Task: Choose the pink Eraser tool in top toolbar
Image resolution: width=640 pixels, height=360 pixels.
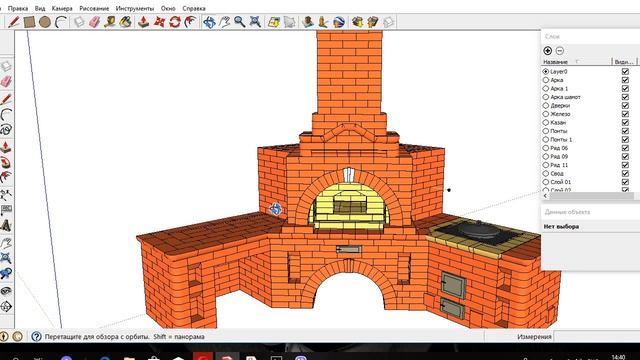Action: point(95,22)
